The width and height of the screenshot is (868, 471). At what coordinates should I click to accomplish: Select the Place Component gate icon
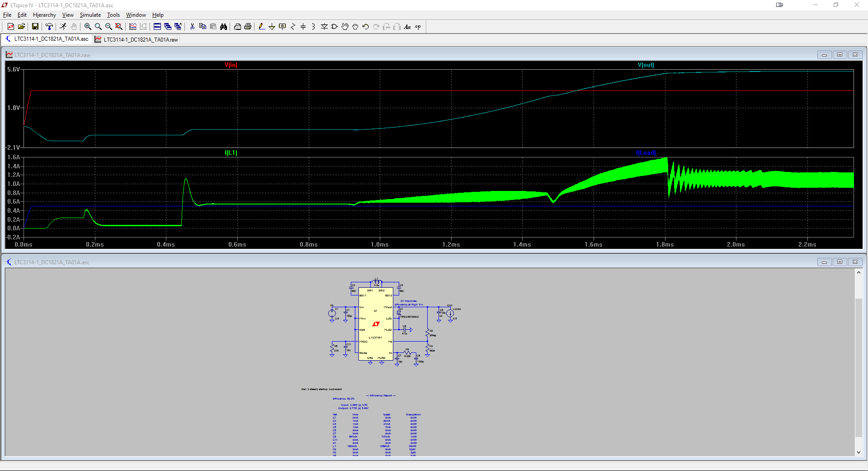click(335, 27)
